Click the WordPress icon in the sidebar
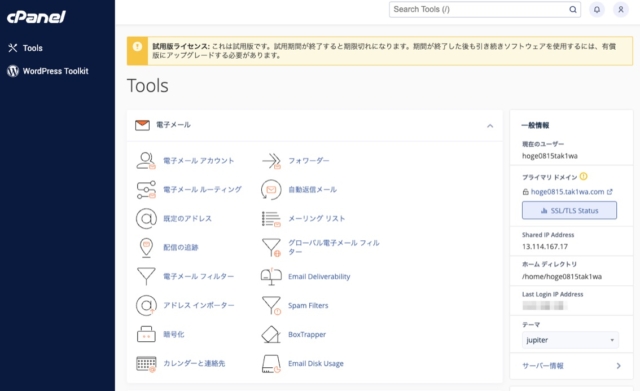The height and width of the screenshot is (391, 640). [x=13, y=71]
